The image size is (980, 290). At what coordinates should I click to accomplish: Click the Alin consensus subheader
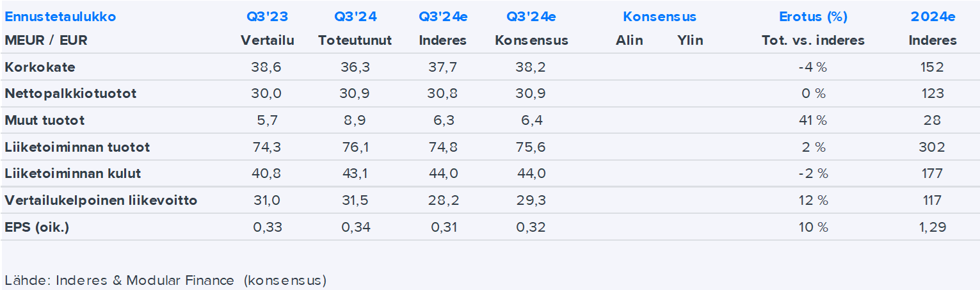629,40
